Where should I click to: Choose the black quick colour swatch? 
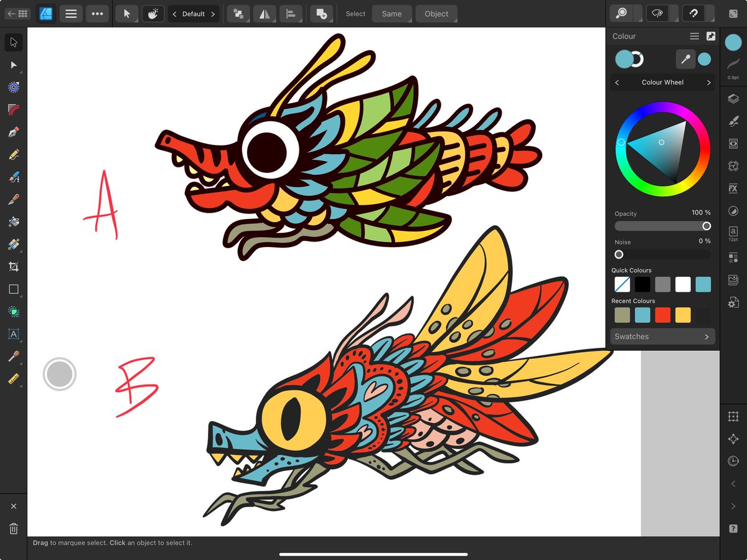click(642, 285)
